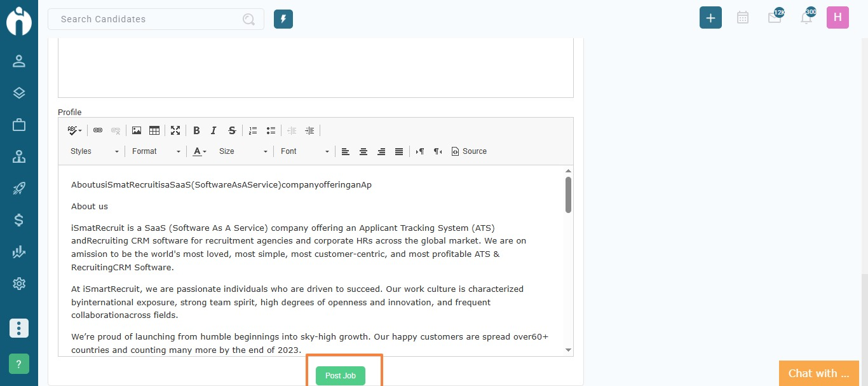Click the 'About us' heading text
Image resolution: width=868 pixels, height=386 pixels.
click(90, 206)
